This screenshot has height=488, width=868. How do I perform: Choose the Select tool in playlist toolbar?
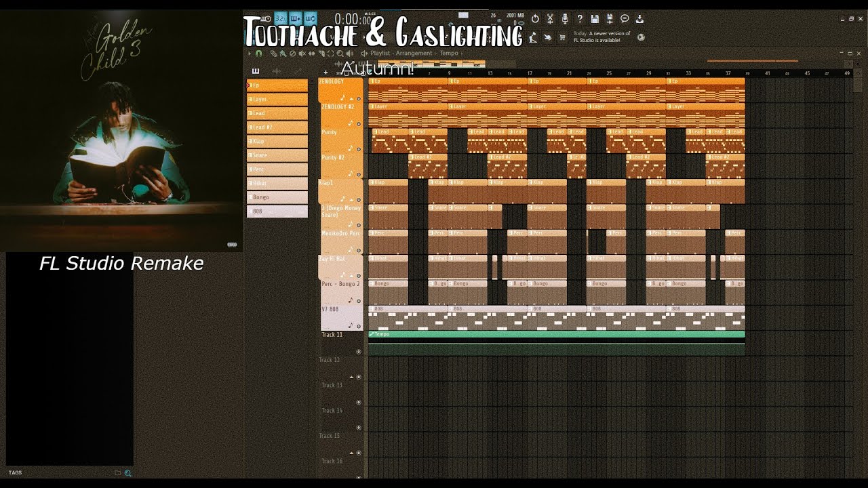[330, 54]
